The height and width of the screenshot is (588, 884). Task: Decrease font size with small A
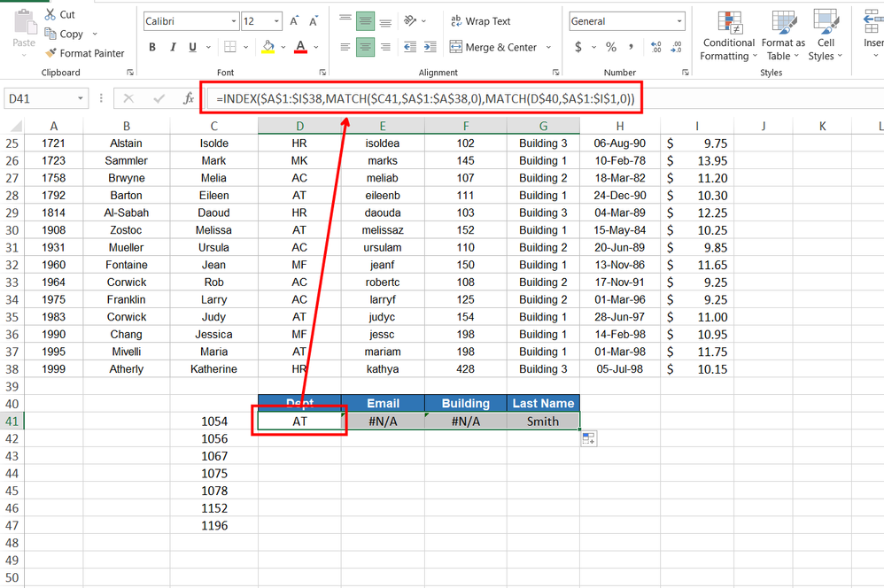314,21
